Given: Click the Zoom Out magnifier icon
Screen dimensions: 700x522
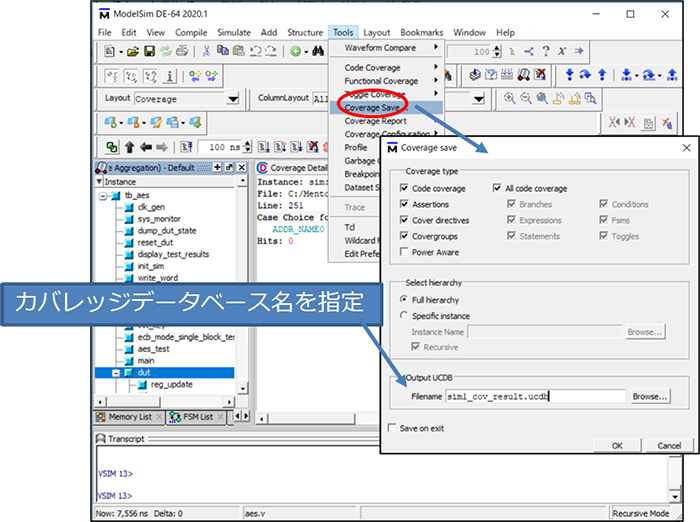Looking at the screenshot, I should 526,98.
